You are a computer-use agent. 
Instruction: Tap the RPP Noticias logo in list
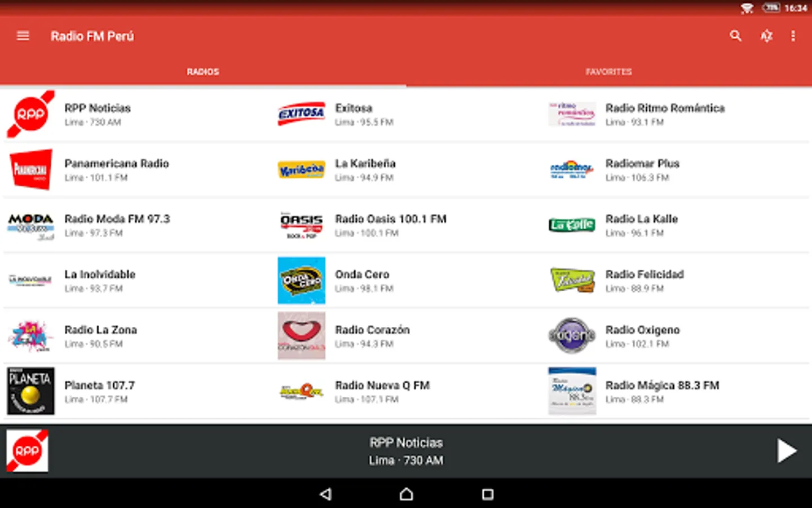click(30, 114)
